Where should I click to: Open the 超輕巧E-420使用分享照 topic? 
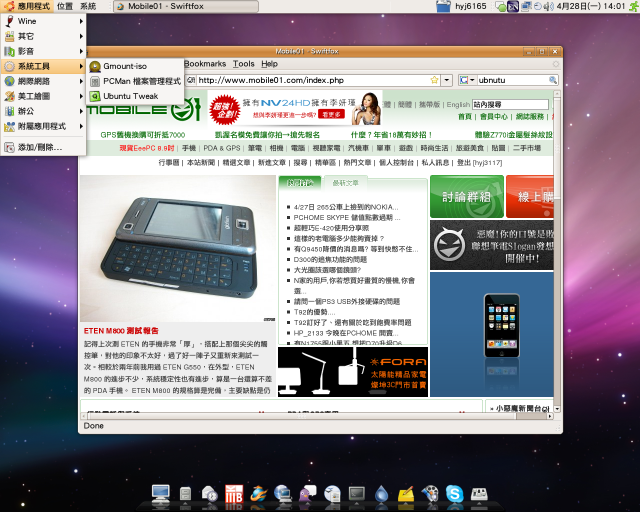(x=331, y=228)
